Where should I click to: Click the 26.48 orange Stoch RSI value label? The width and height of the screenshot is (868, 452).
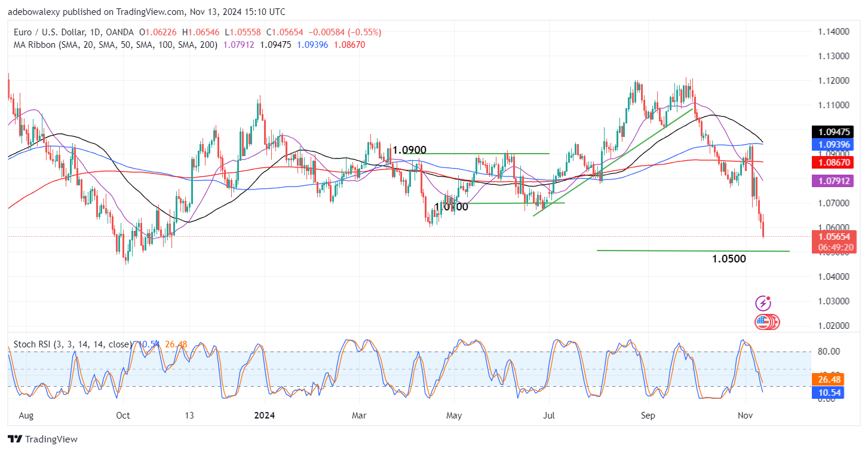click(x=827, y=380)
